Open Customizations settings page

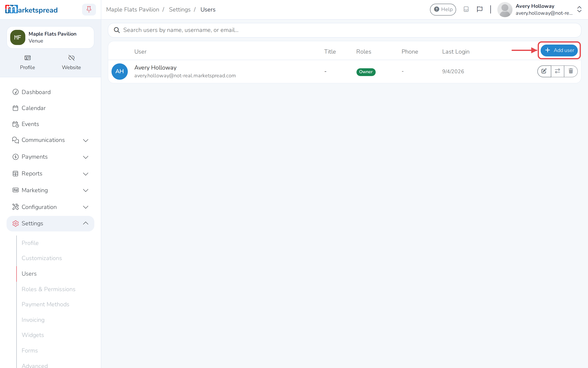pyautogui.click(x=42, y=258)
